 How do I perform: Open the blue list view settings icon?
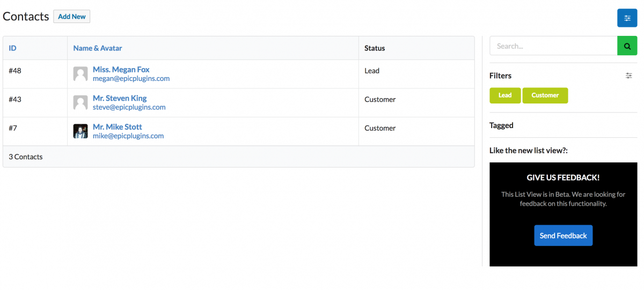coord(627,18)
